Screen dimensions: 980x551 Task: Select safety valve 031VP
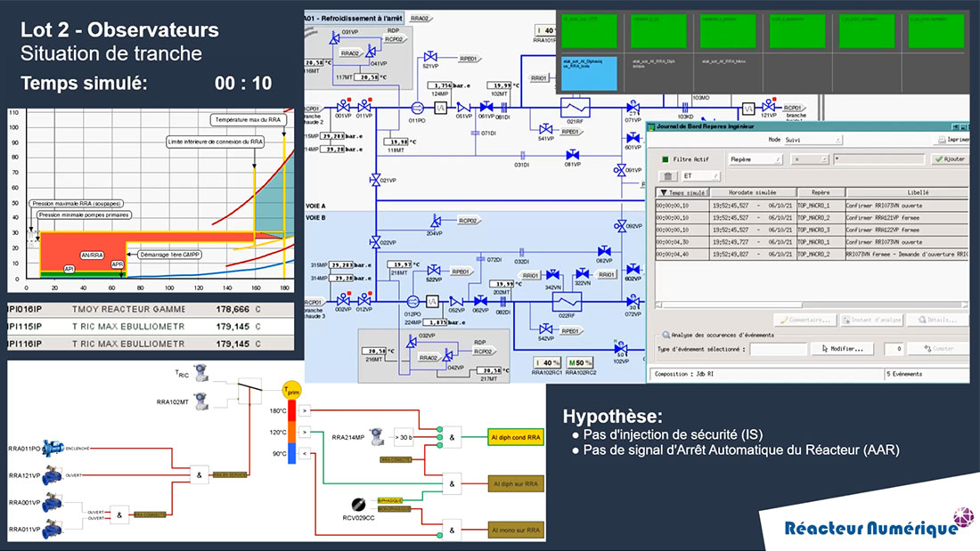[x=335, y=39]
